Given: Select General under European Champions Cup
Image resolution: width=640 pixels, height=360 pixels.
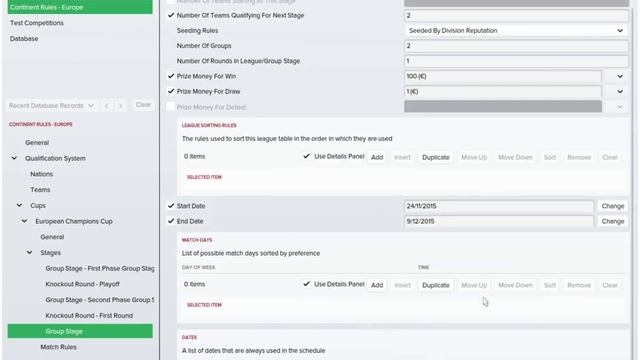Looking at the screenshot, I should [x=52, y=237].
